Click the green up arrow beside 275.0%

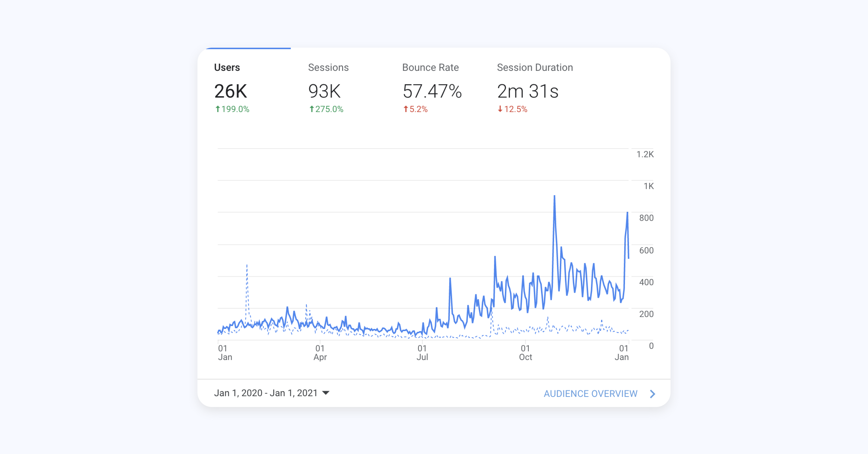312,109
